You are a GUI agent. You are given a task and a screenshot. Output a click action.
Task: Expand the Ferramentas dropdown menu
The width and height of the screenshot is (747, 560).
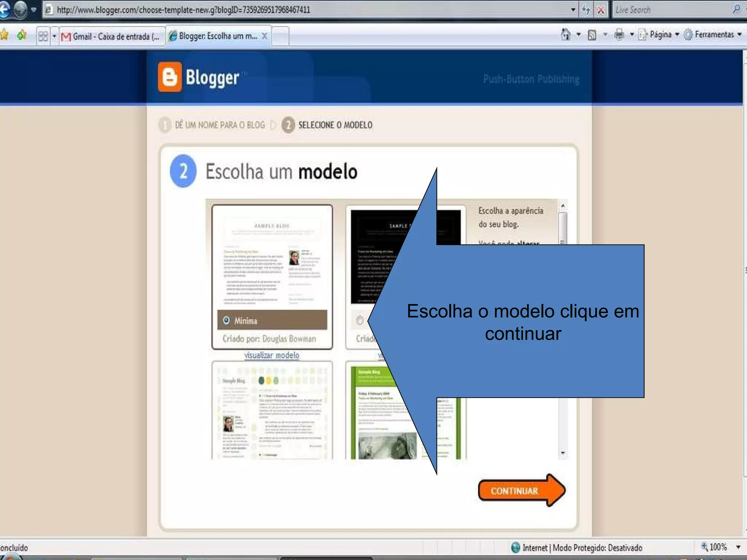click(714, 35)
